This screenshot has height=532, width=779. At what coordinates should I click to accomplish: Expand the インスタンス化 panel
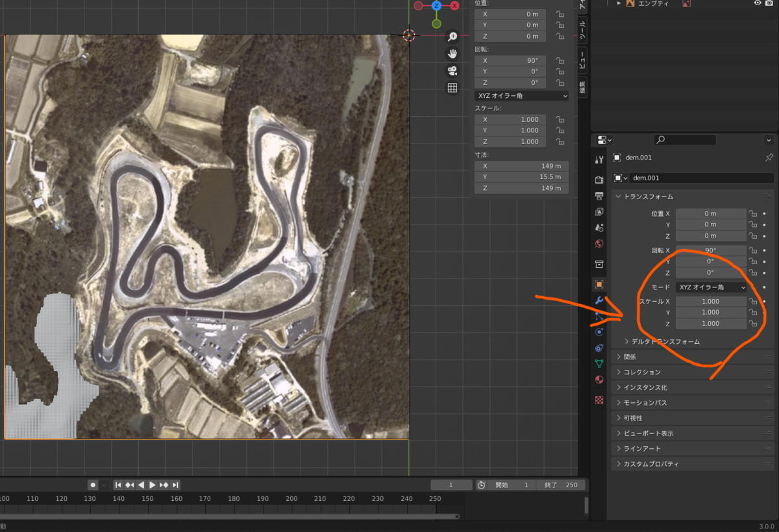[618, 387]
